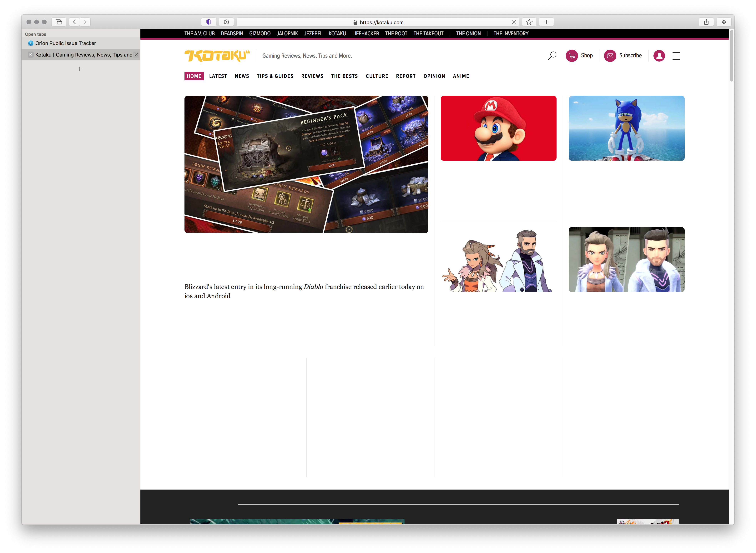Open the site settings gear icon
Screen dimensions: 756x553
pyautogui.click(x=226, y=22)
